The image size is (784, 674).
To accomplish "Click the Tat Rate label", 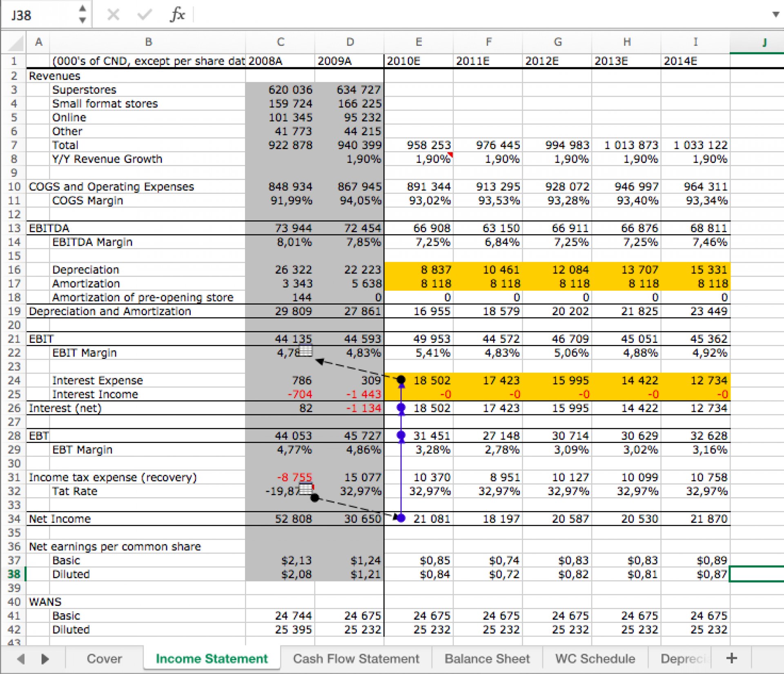I will coord(75,491).
